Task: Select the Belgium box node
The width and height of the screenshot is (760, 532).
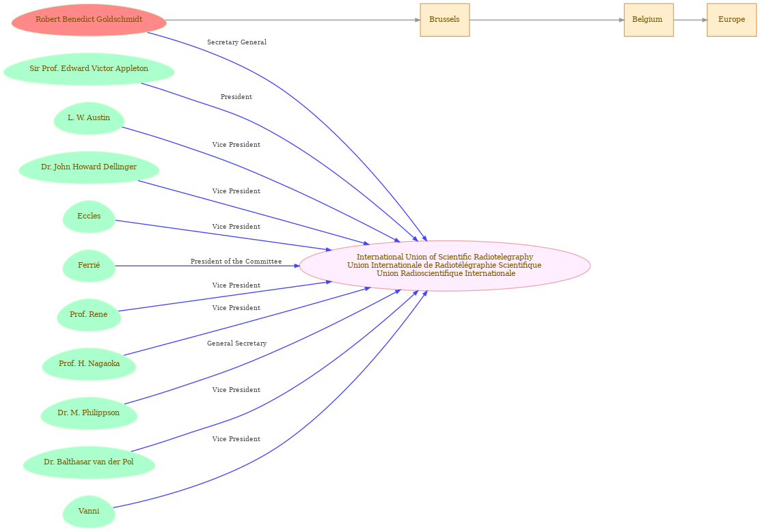Action: (x=649, y=20)
